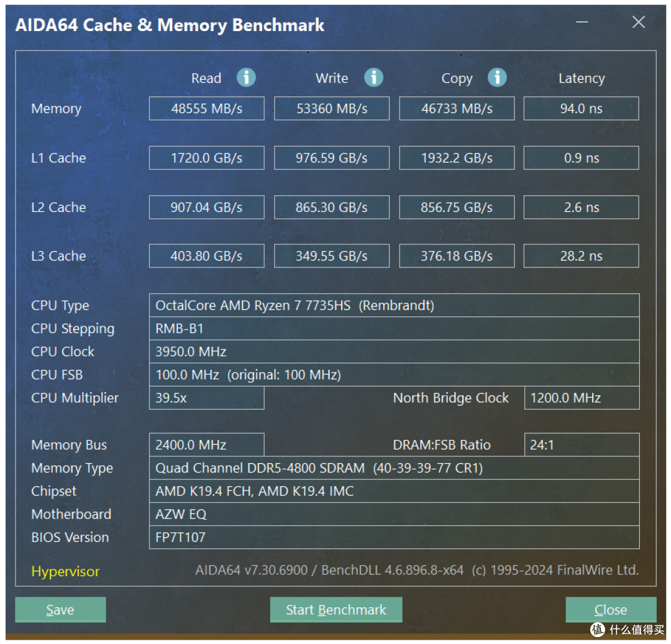Image resolution: width=671 pixels, height=644 pixels.
Task: Click the North Bridge Clock label
Action: click(x=451, y=398)
